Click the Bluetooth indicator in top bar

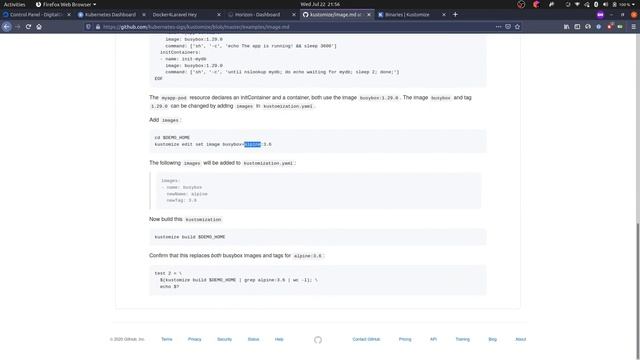click(x=596, y=4)
